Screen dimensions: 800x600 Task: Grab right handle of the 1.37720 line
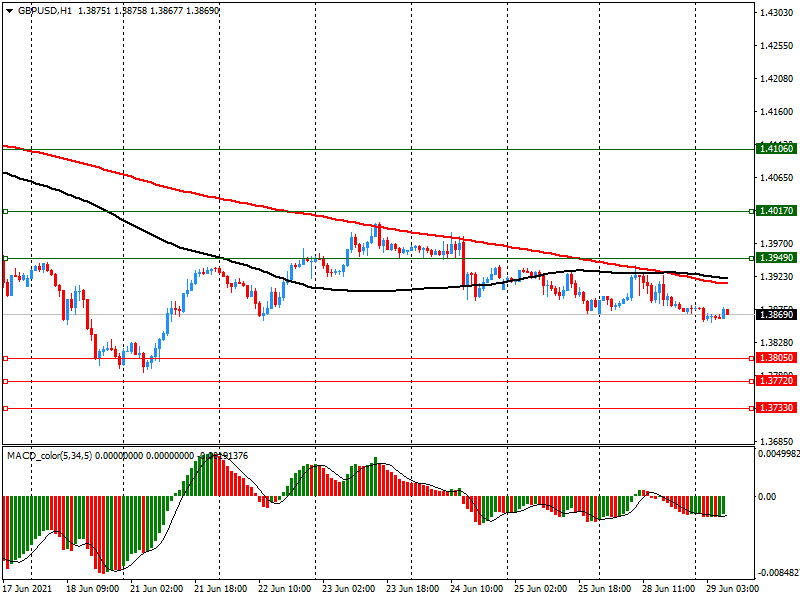coord(752,381)
